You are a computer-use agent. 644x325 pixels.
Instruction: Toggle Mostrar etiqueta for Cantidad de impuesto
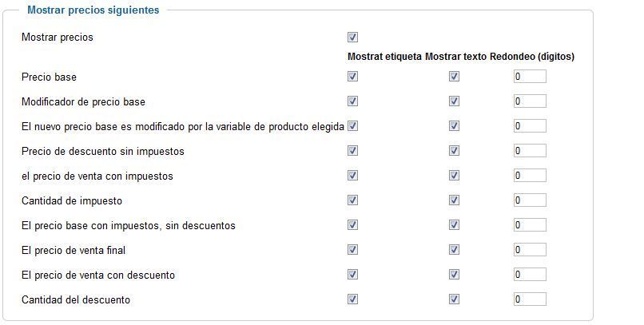(x=352, y=200)
